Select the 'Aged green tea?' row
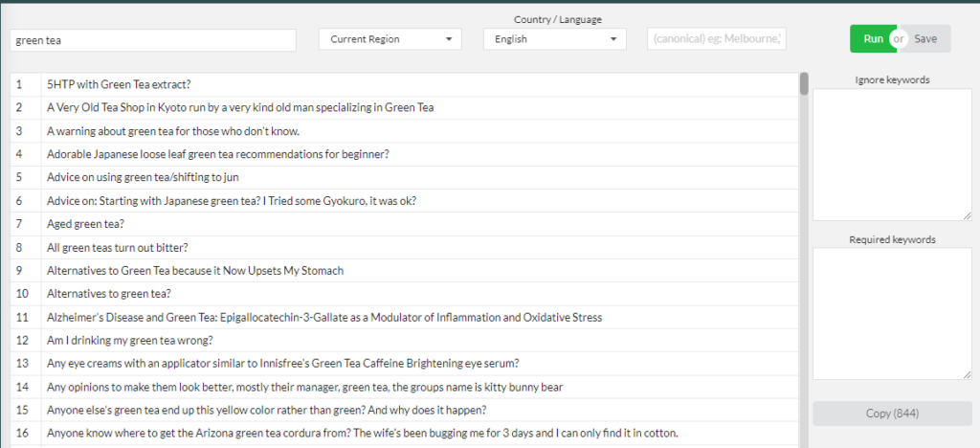The image size is (980, 448). click(x=405, y=224)
